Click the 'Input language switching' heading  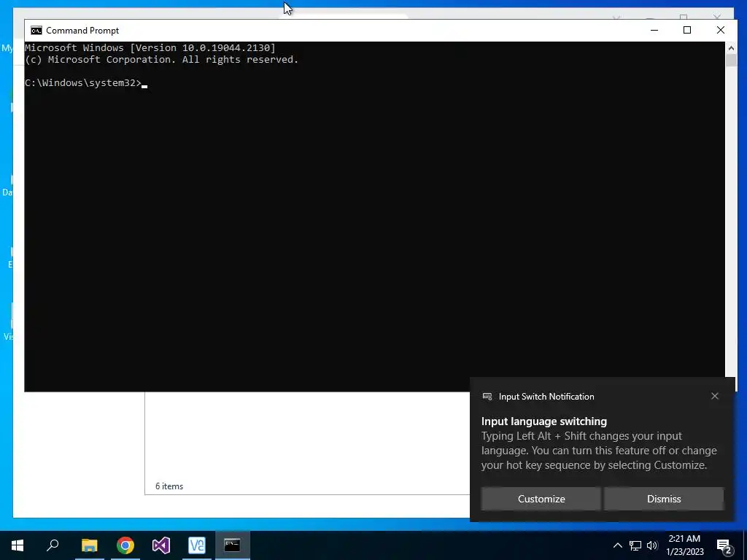[544, 421]
